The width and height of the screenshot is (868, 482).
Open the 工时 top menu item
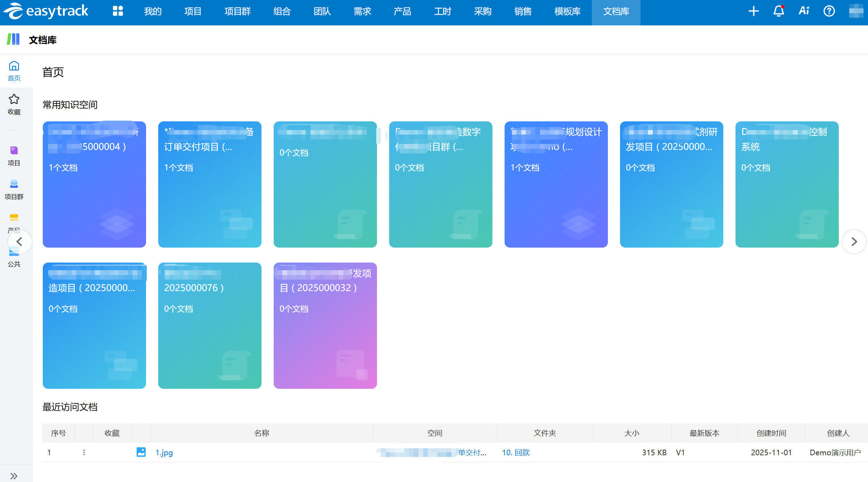click(x=442, y=11)
